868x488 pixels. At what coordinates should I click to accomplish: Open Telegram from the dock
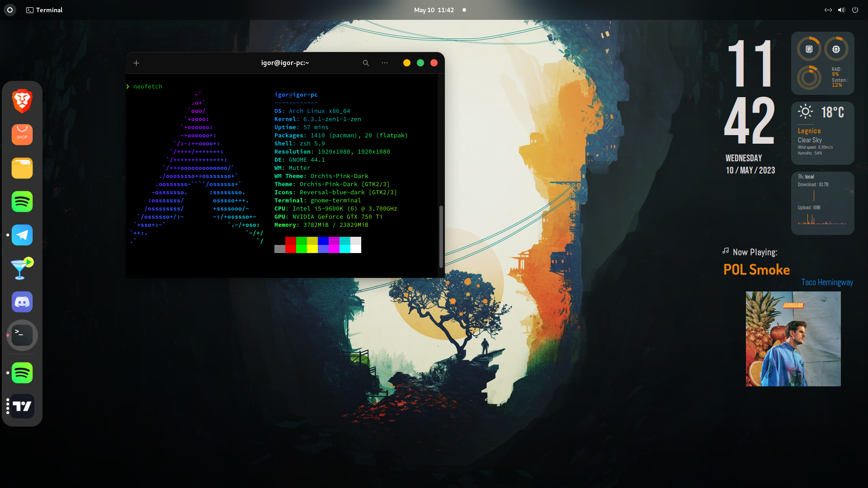(x=22, y=235)
